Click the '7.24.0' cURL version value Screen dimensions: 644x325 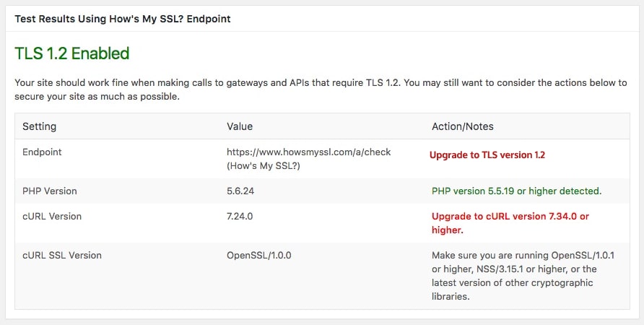[240, 216]
